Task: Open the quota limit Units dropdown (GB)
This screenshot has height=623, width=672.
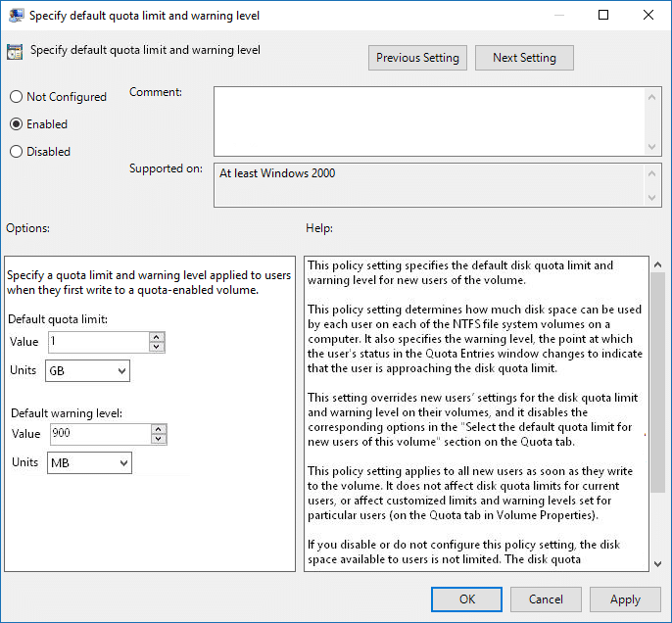Action: click(x=88, y=371)
